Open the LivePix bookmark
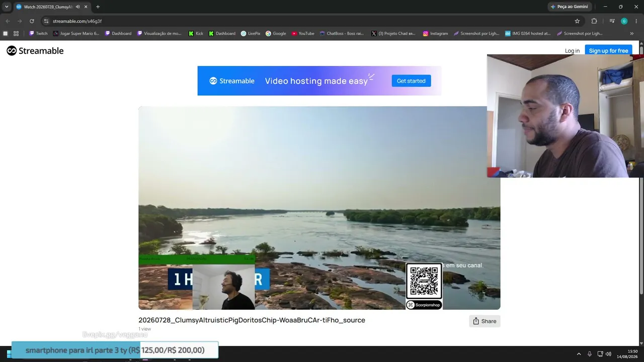 tap(251, 34)
